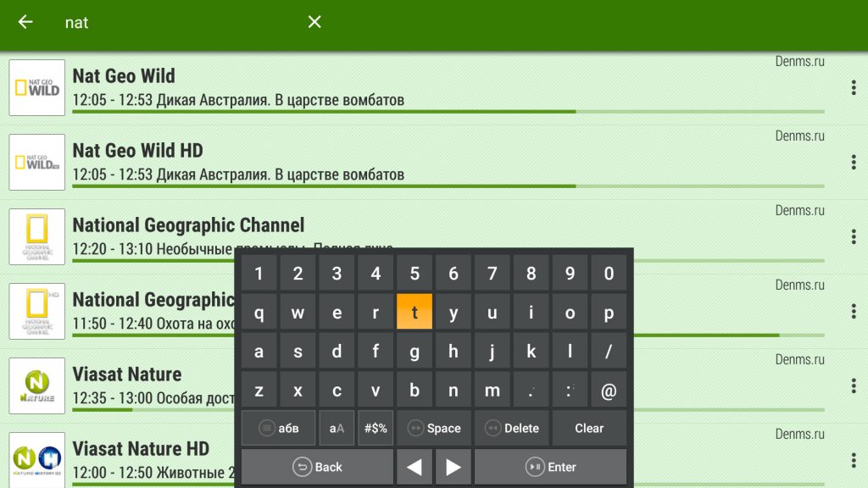Tap the 7 key on keyboard

point(492,273)
